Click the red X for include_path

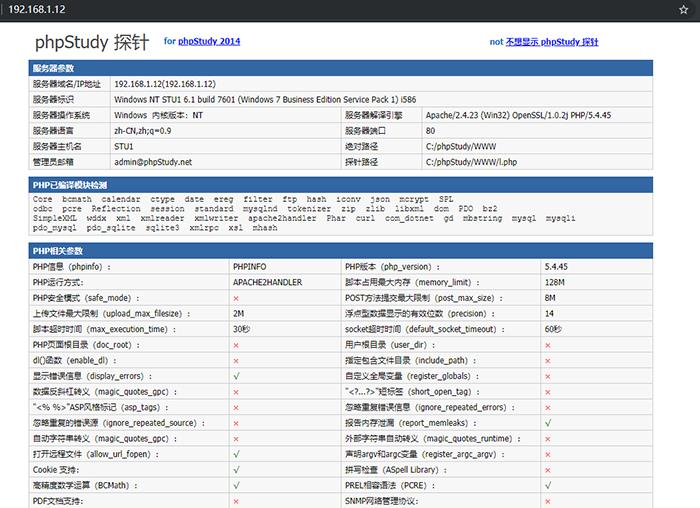click(548, 361)
